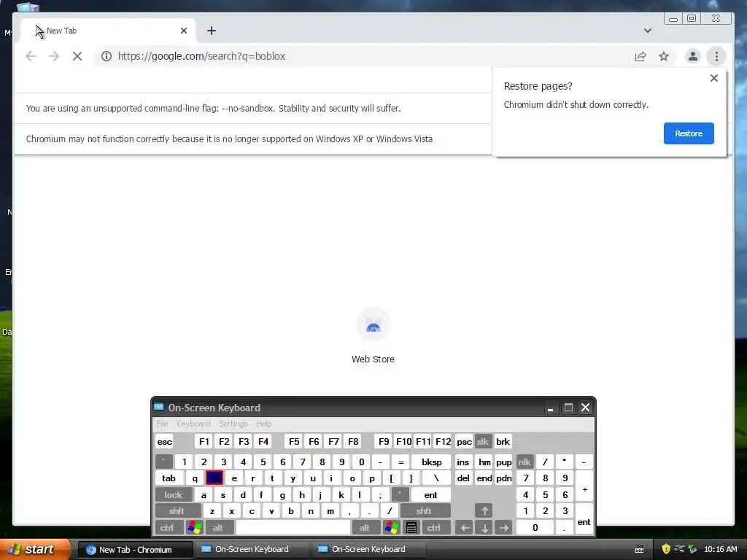Go back with the browser back arrow
Image resolution: width=747 pixels, height=560 pixels.
tap(31, 56)
